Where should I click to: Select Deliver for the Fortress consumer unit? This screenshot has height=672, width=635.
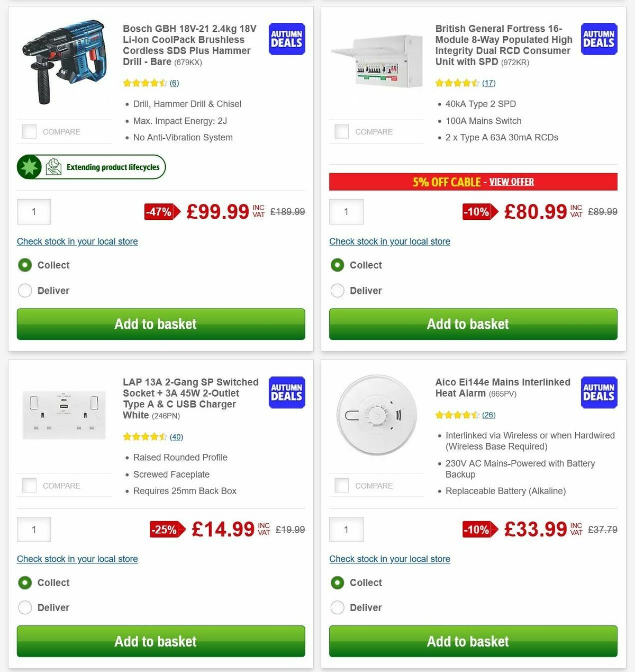pyautogui.click(x=338, y=290)
